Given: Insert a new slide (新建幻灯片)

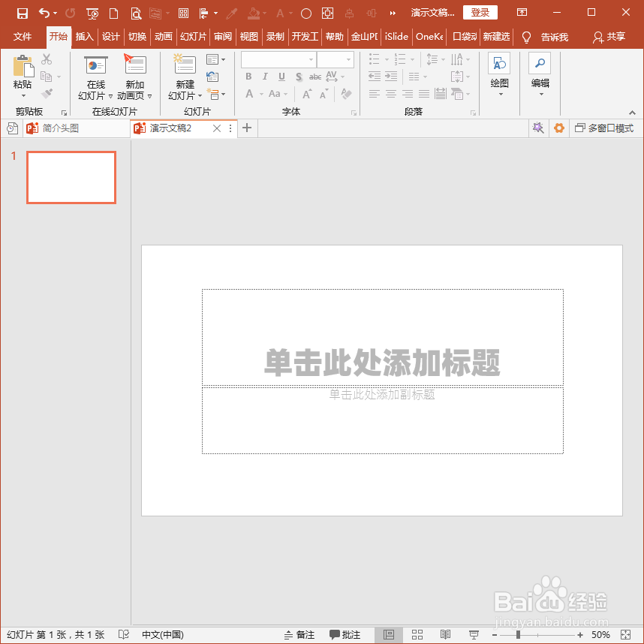Looking at the screenshot, I should coord(185,77).
